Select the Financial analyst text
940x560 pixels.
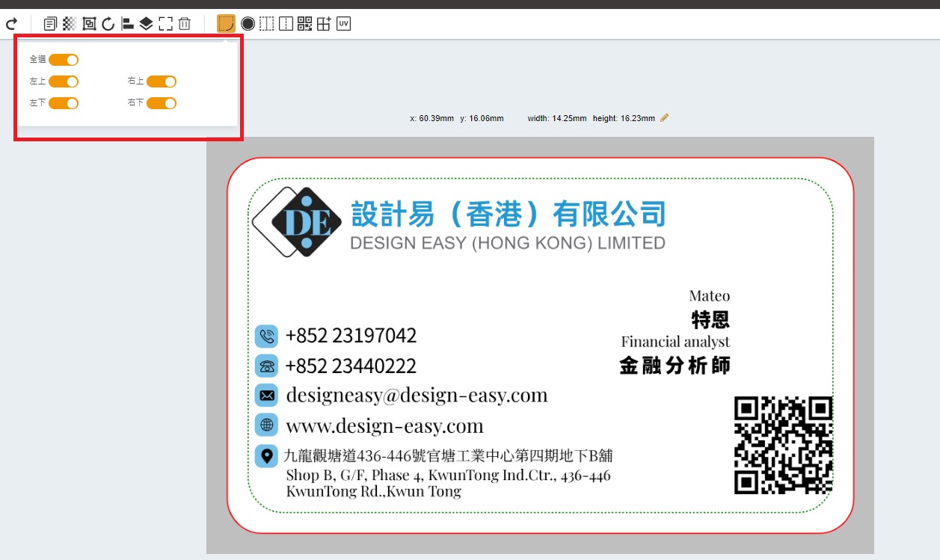[x=675, y=342]
